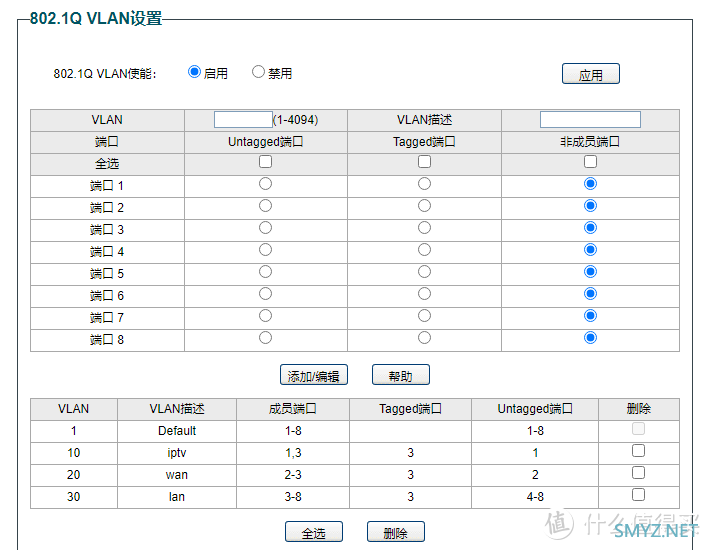
Task: Check the 全选 Tagged端口 checkbox
Action: pyautogui.click(x=424, y=161)
